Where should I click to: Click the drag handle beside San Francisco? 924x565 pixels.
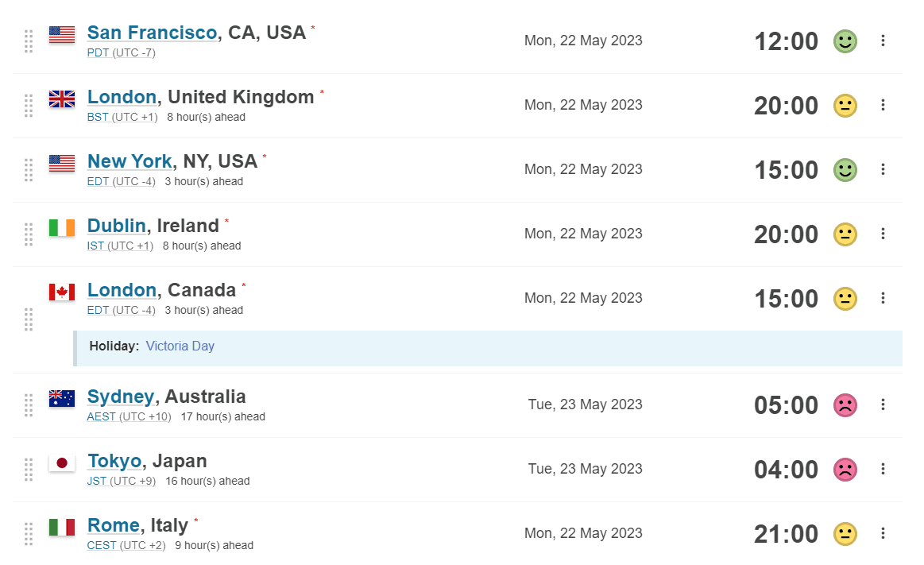(29, 41)
